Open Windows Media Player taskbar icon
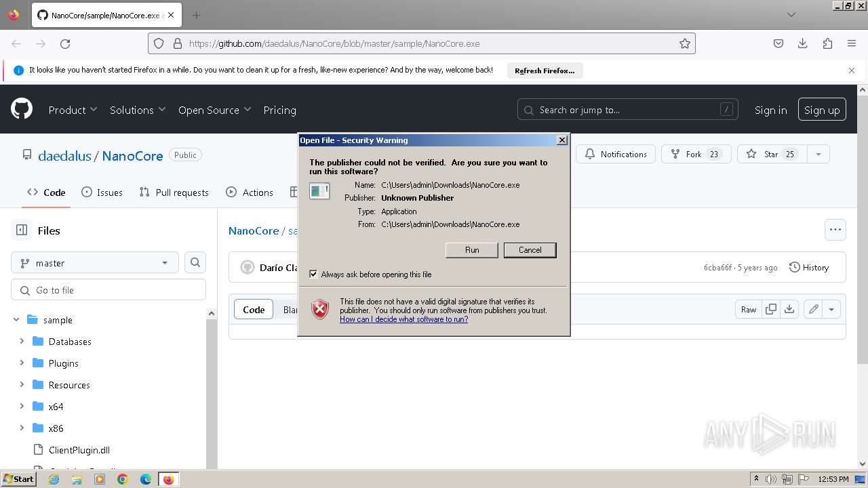Screen dimensions: 868x488 100,479
